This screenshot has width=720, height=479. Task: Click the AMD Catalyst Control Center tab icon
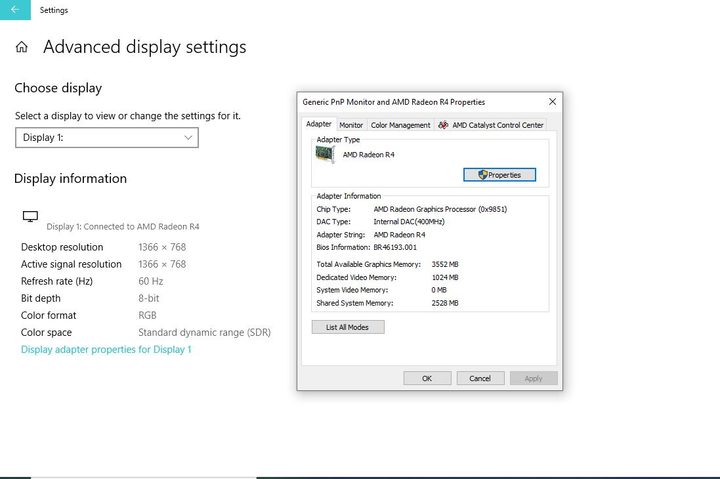click(443, 125)
